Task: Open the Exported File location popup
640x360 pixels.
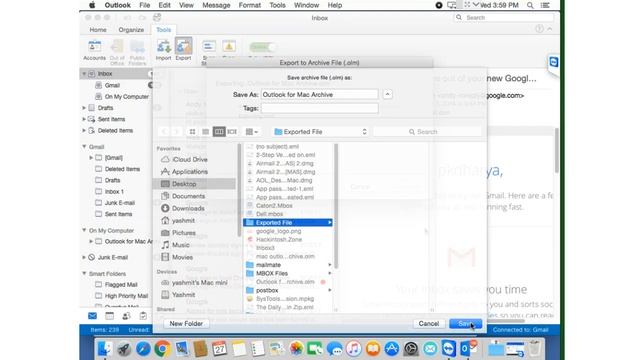Action: click(x=320, y=132)
